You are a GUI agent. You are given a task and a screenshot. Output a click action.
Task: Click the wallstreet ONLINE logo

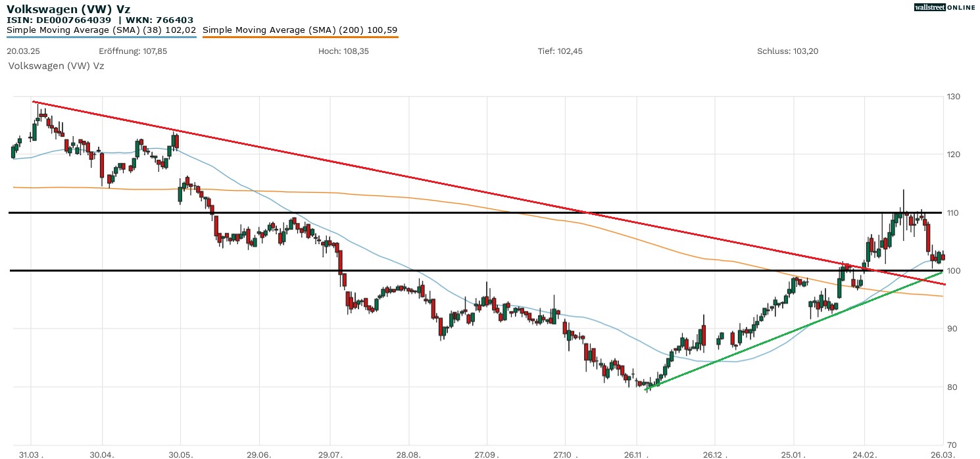click(944, 7)
